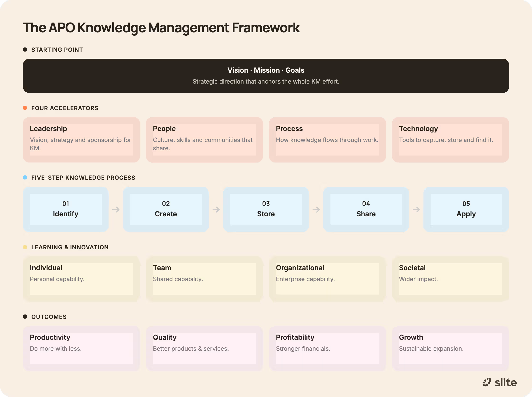Click the Individual learning card
This screenshot has width=532, height=397.
81,279
